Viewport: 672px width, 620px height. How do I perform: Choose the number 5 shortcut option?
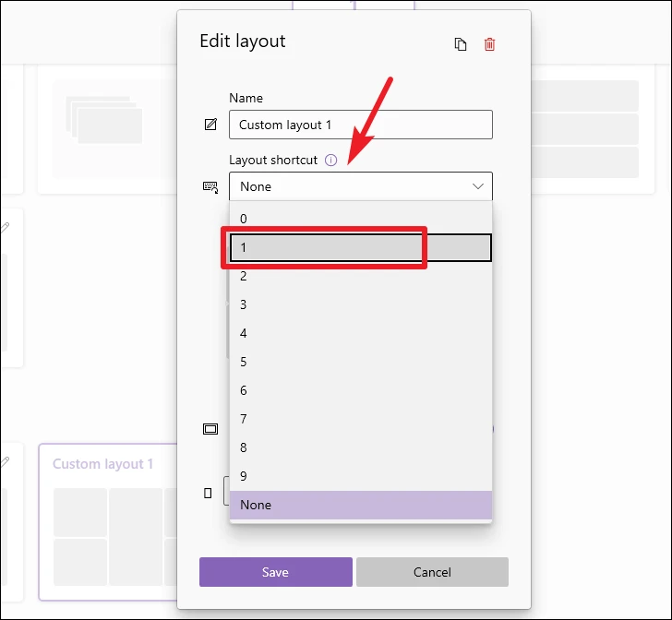(360, 362)
